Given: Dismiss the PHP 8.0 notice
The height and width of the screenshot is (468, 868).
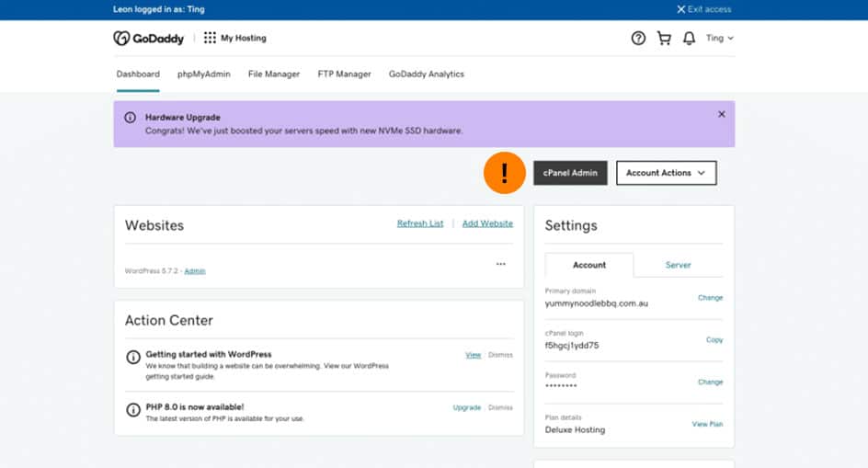Looking at the screenshot, I should pyautogui.click(x=500, y=407).
